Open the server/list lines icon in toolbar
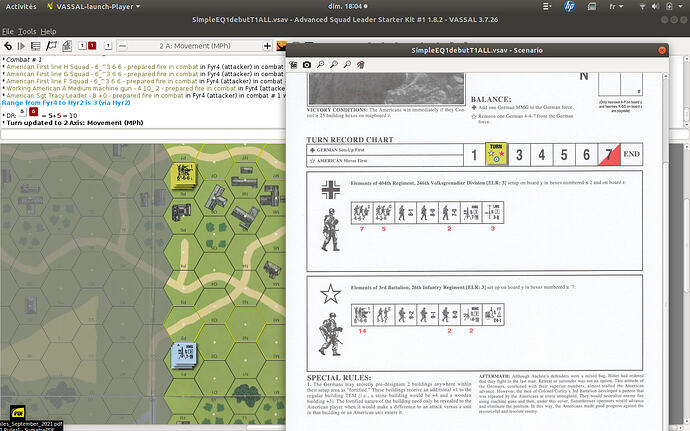The height and width of the screenshot is (431, 690). coord(36,46)
